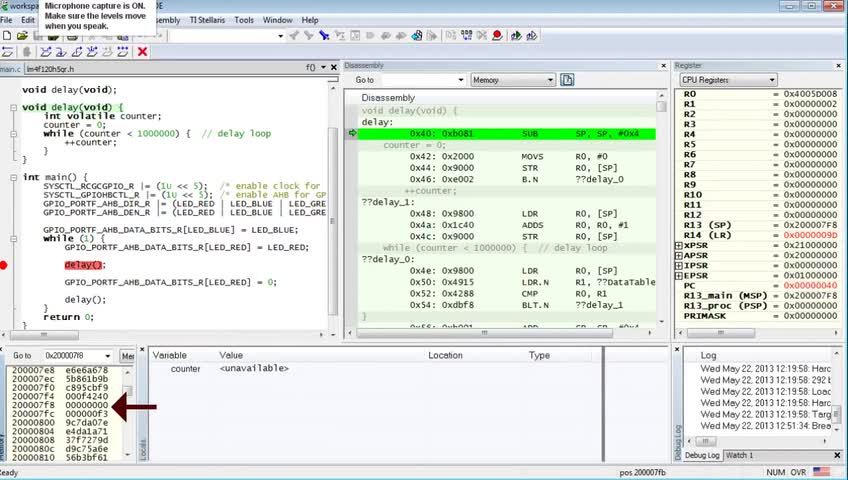This screenshot has width=848, height=480.
Task: Expand the EPSR register node
Action: coord(680,275)
